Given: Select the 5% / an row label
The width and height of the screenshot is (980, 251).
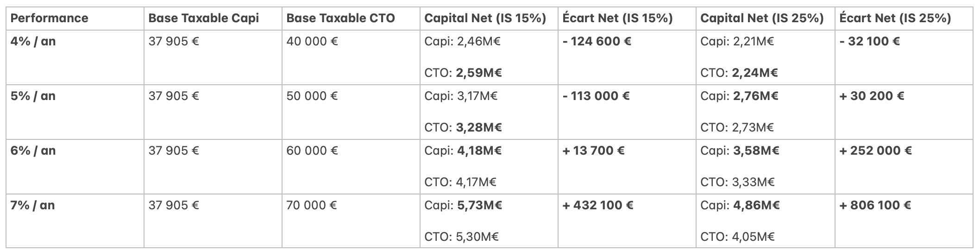Looking at the screenshot, I should click(33, 96).
